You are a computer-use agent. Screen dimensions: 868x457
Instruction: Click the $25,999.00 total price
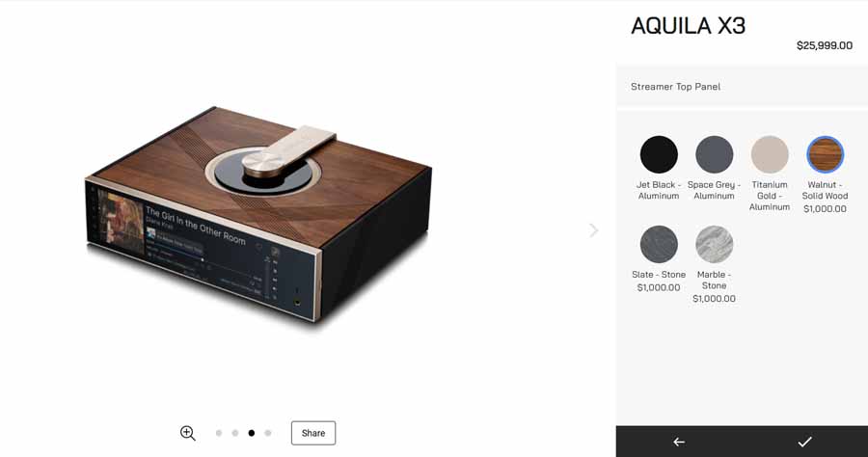[x=825, y=45]
